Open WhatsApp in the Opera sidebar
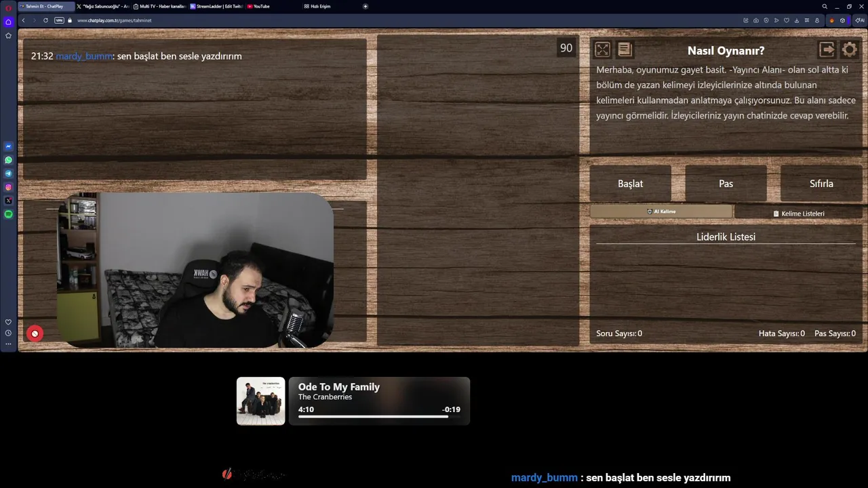Image resolution: width=868 pixels, height=488 pixels. coord(8,160)
